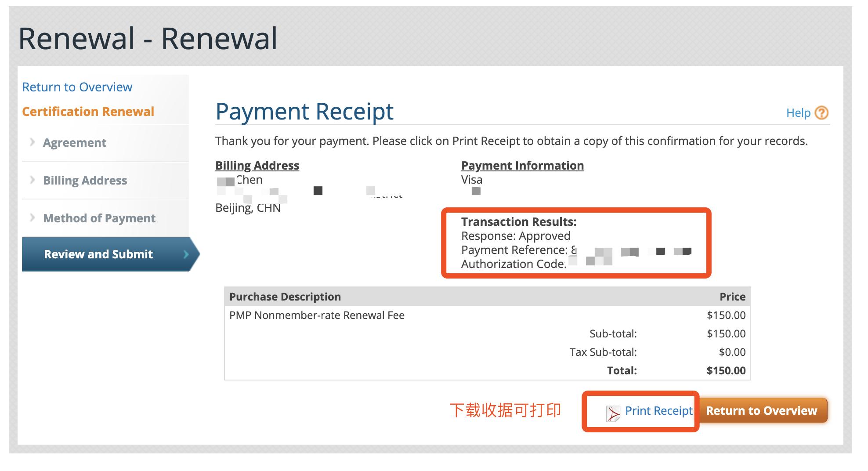Switch to the Review and Submit step
The width and height of the screenshot is (868, 471).
tap(98, 254)
